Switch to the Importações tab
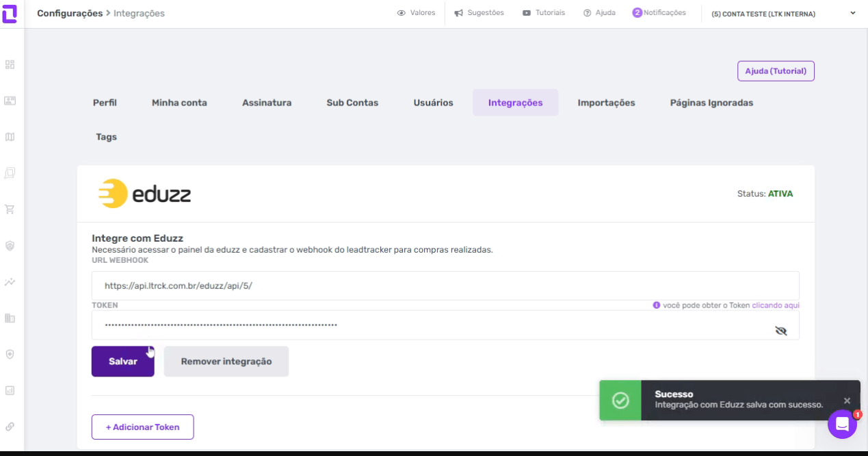Screen dimensions: 868x456 tap(606, 103)
